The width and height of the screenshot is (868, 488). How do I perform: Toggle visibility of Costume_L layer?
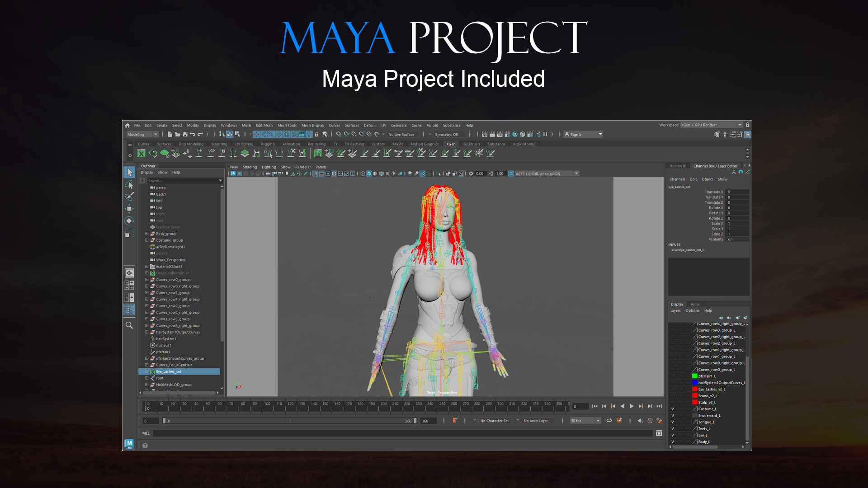click(x=673, y=409)
